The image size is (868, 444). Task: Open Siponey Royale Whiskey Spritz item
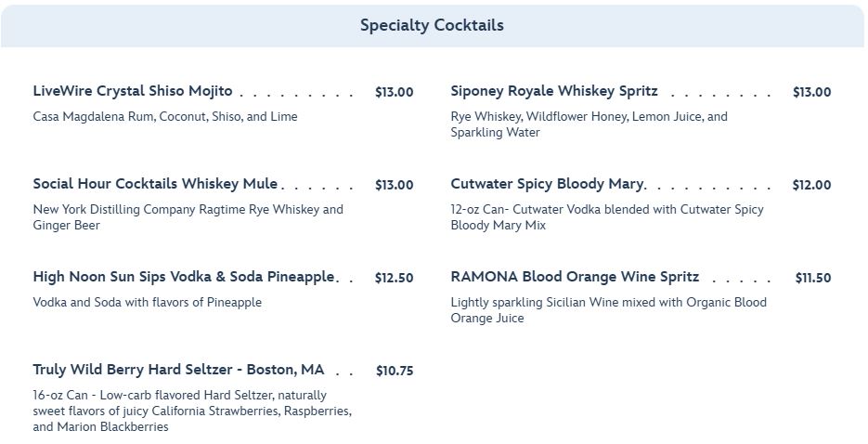[554, 91]
